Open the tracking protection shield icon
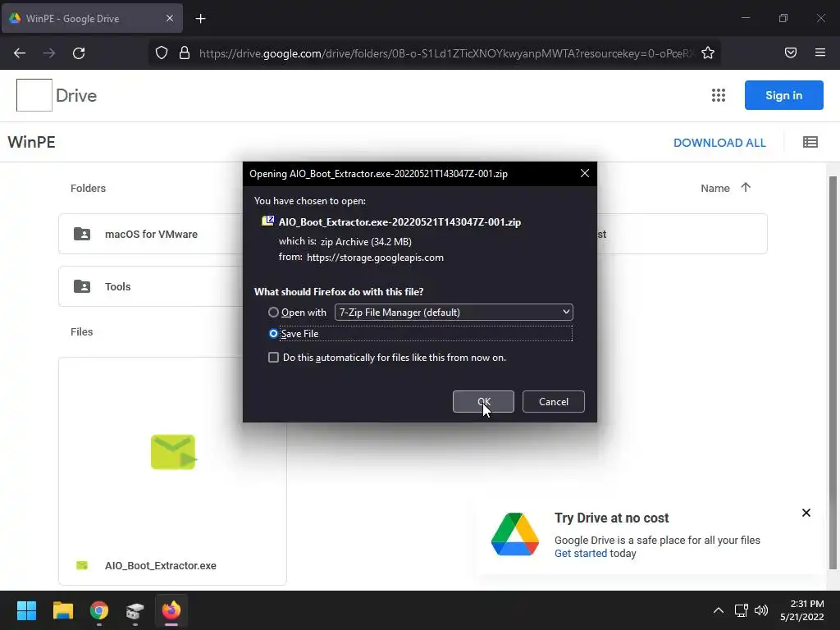 click(x=162, y=53)
